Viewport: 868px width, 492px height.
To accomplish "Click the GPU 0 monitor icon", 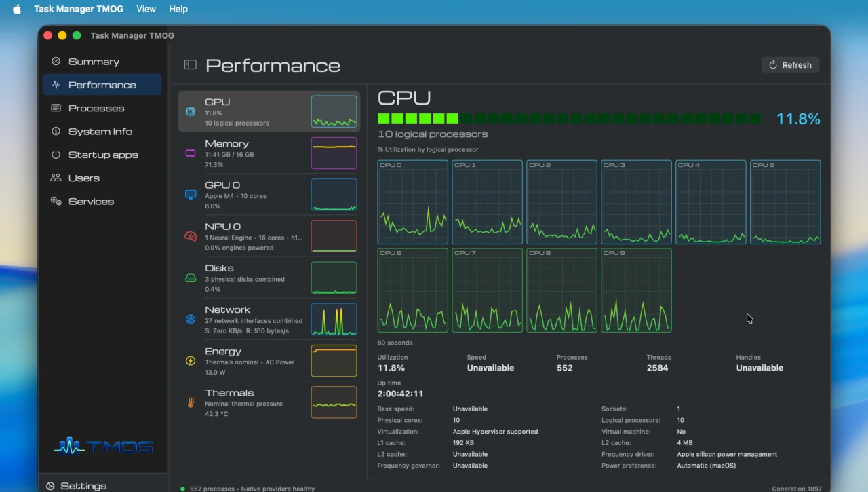I will point(191,195).
